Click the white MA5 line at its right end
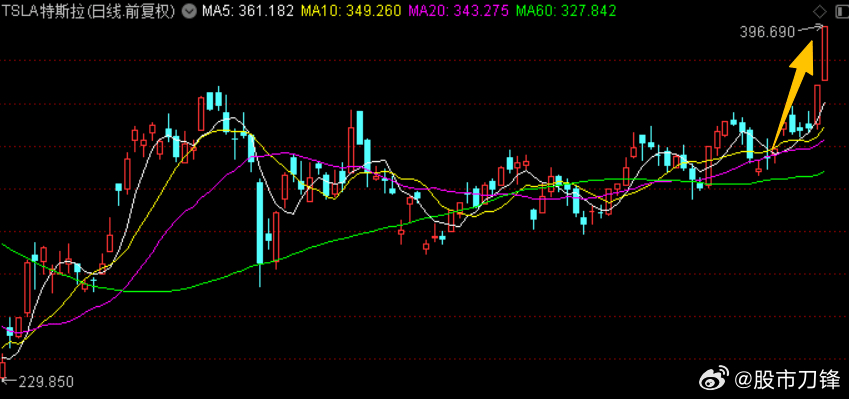This screenshot has width=849, height=399. [x=822, y=105]
